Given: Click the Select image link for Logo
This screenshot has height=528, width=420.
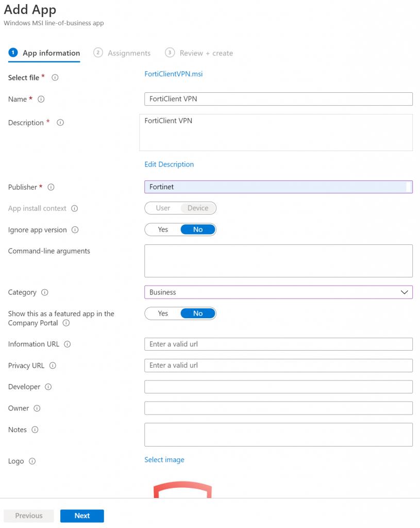Looking at the screenshot, I should pyautogui.click(x=164, y=460).
